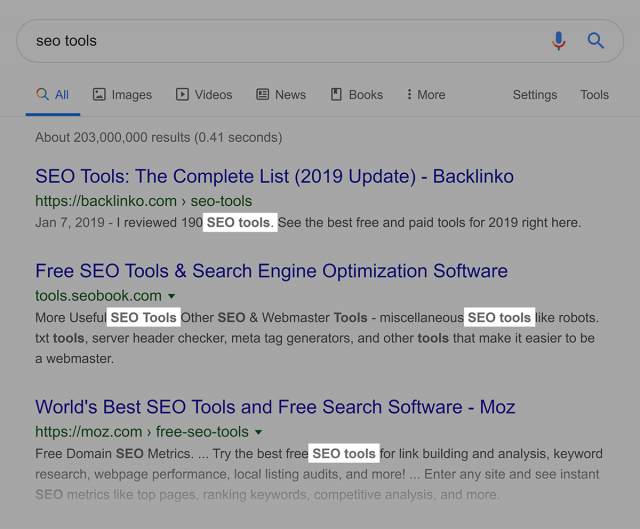Click highlighted SEO tools in Backlinko snippet

click(x=240, y=222)
